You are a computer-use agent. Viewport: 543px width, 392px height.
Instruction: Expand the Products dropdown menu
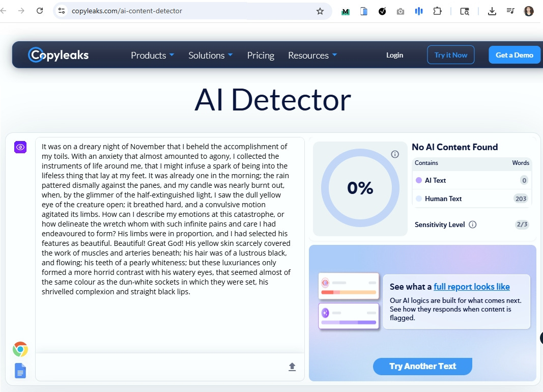(152, 55)
